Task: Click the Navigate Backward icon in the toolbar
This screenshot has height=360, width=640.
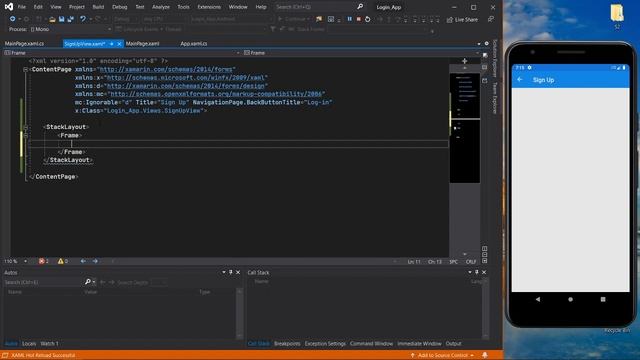Action: click(13, 19)
